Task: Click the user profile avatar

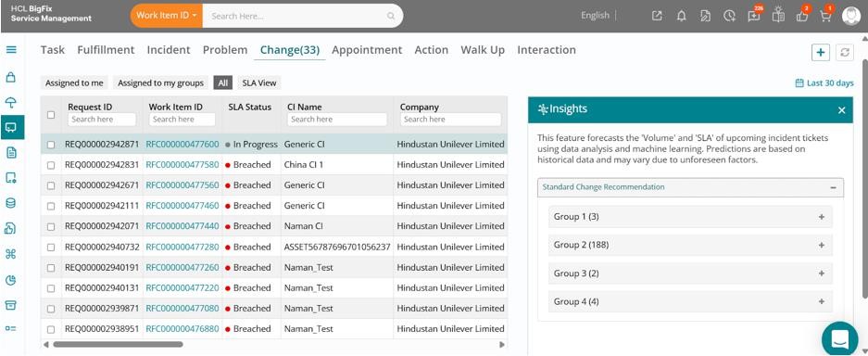Action: [x=850, y=16]
